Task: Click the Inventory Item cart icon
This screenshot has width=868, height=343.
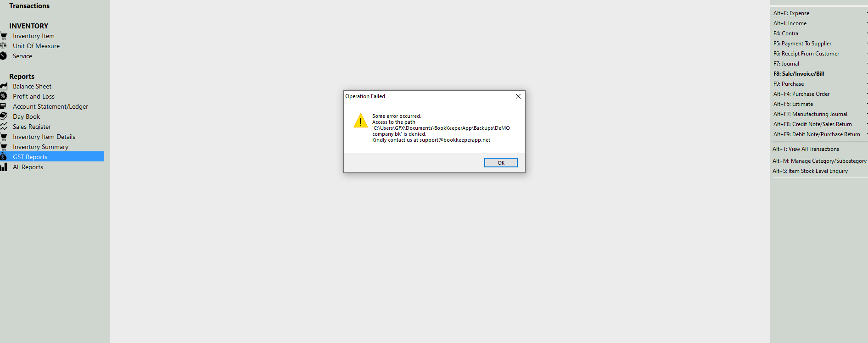Action: click(x=4, y=36)
